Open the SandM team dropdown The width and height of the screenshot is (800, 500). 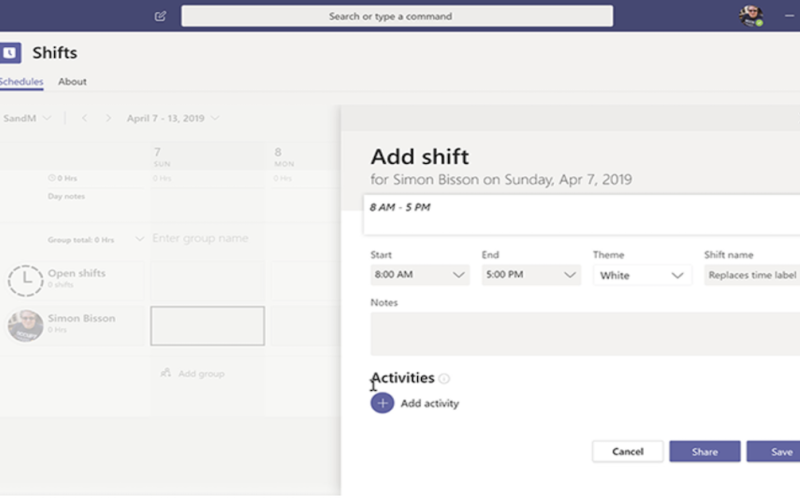pyautogui.click(x=27, y=118)
